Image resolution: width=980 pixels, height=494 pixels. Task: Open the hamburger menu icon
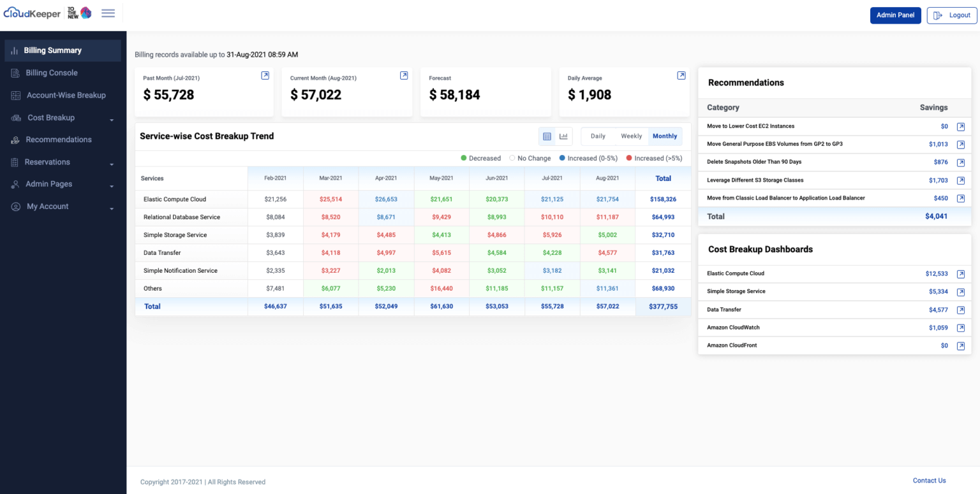(x=108, y=13)
